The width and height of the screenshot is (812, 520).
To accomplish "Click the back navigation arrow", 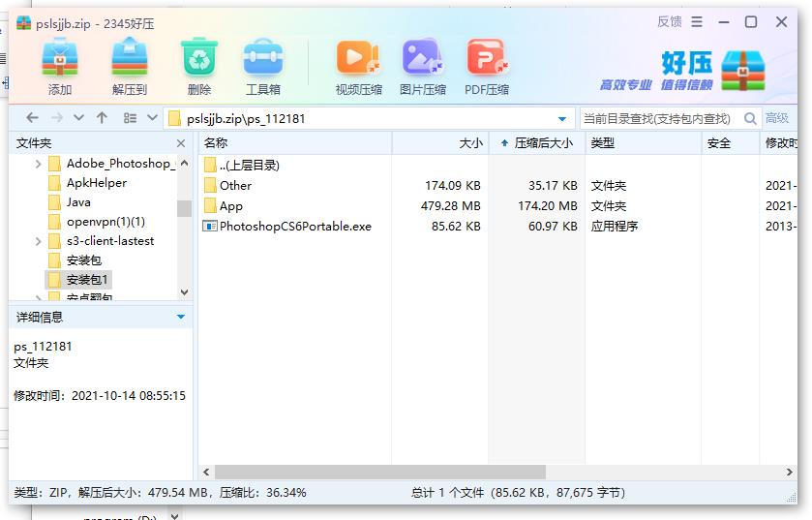I will tap(32, 118).
